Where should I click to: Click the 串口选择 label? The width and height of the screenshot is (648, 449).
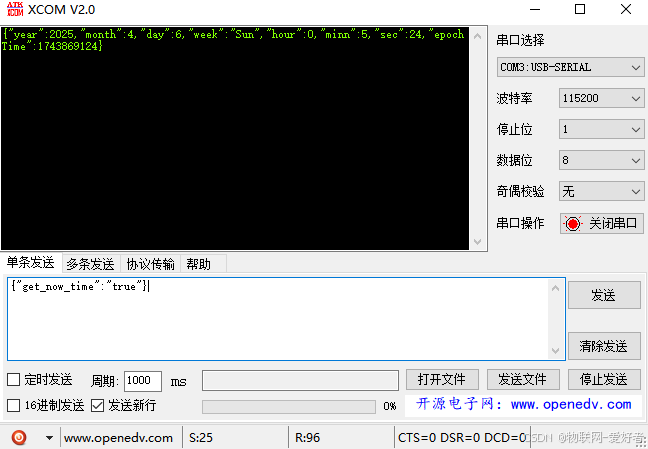(520, 40)
